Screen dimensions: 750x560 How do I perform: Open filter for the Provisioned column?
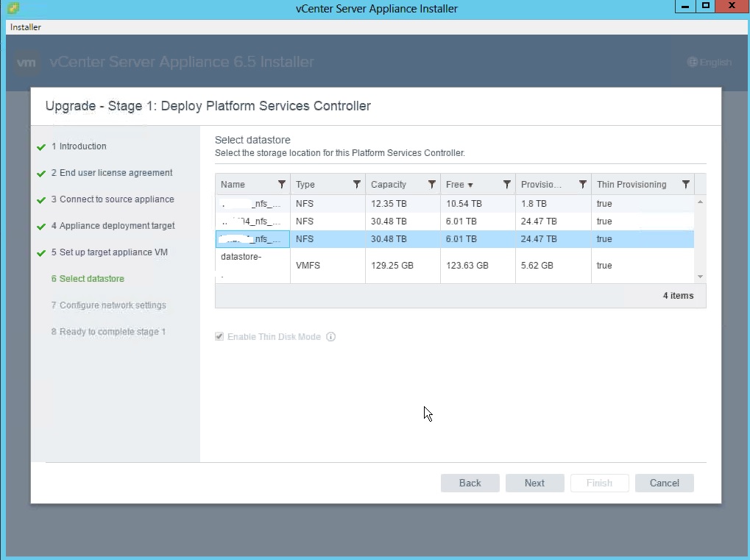[x=582, y=185]
